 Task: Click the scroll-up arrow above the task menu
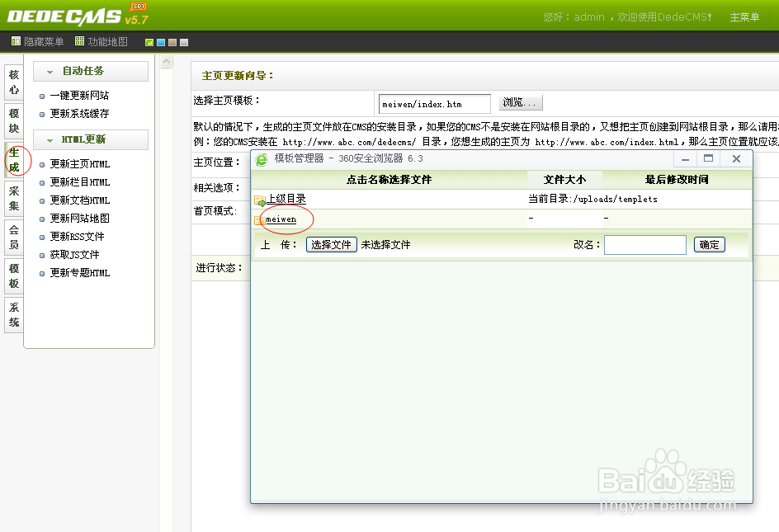(167, 60)
